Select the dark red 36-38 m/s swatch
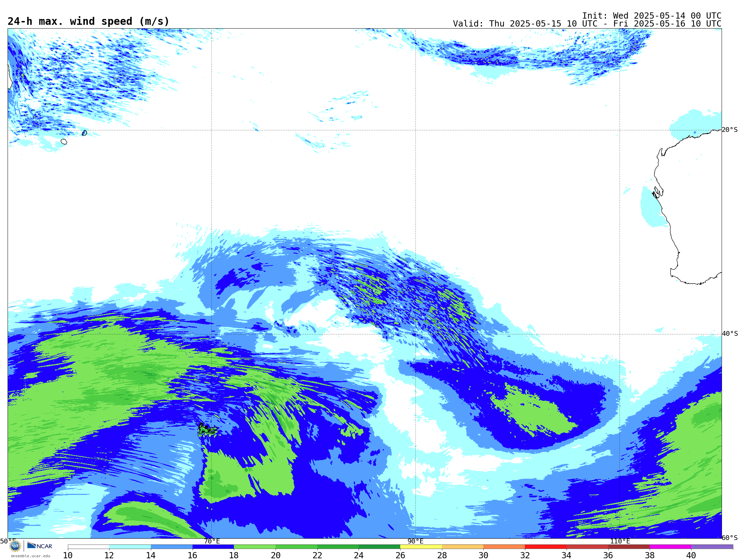 (x=629, y=547)
